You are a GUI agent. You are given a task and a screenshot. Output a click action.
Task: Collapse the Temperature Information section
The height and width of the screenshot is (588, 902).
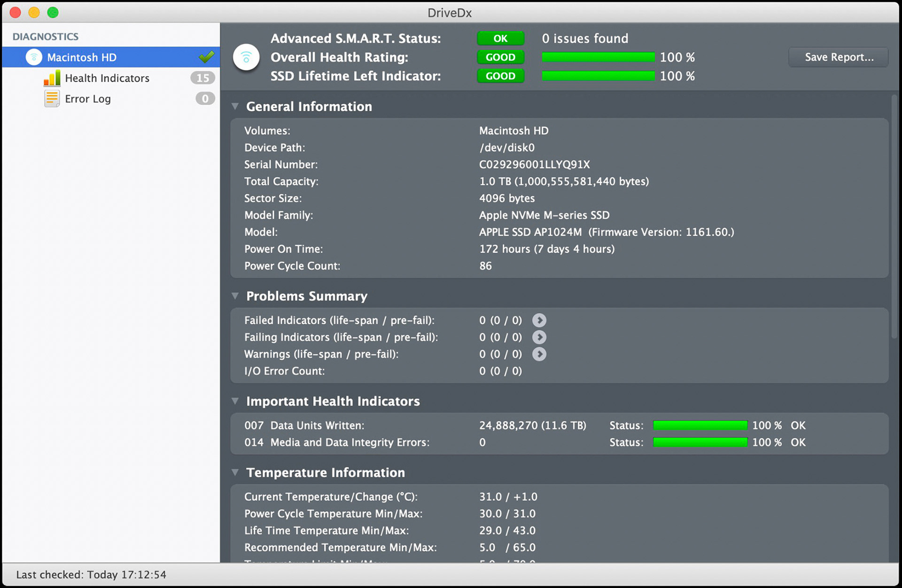pos(235,472)
